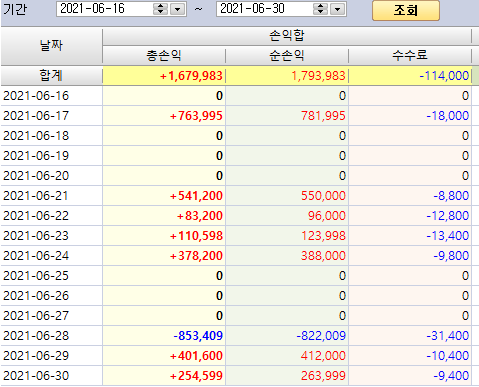Open start date 2021-06-16 calendar dropdown

point(178,9)
